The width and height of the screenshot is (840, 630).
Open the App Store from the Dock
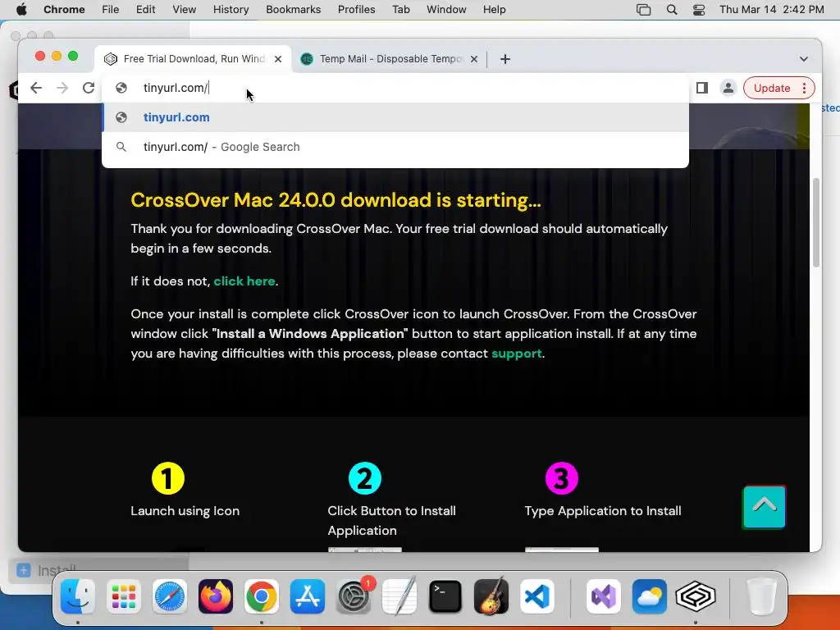[308, 596]
